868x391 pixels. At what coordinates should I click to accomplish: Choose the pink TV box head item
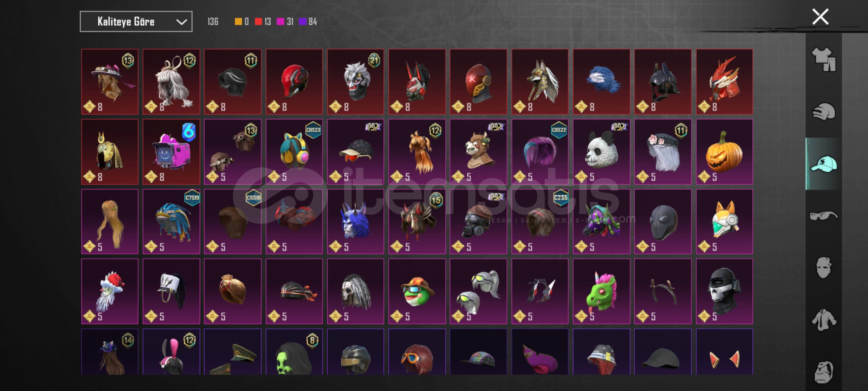point(171,152)
